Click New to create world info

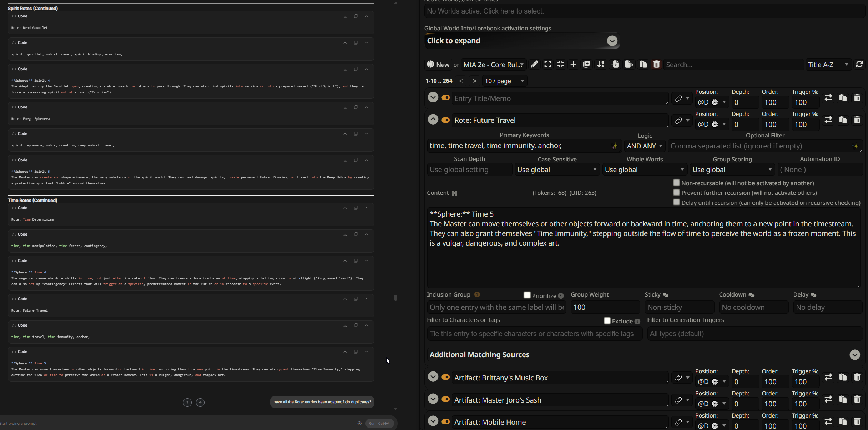click(438, 65)
